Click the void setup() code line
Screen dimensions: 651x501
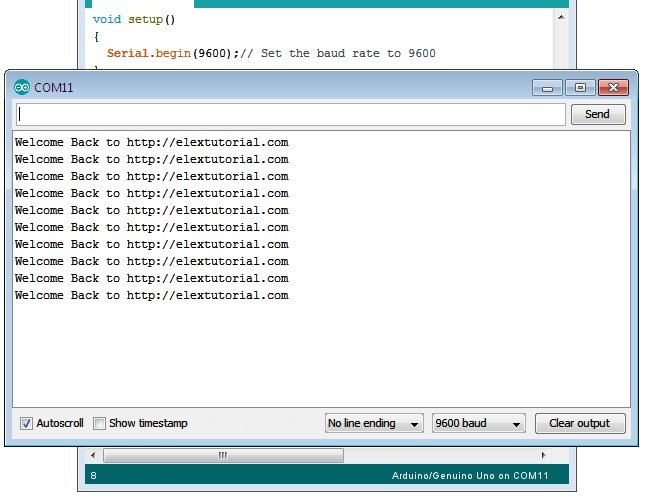pos(134,20)
